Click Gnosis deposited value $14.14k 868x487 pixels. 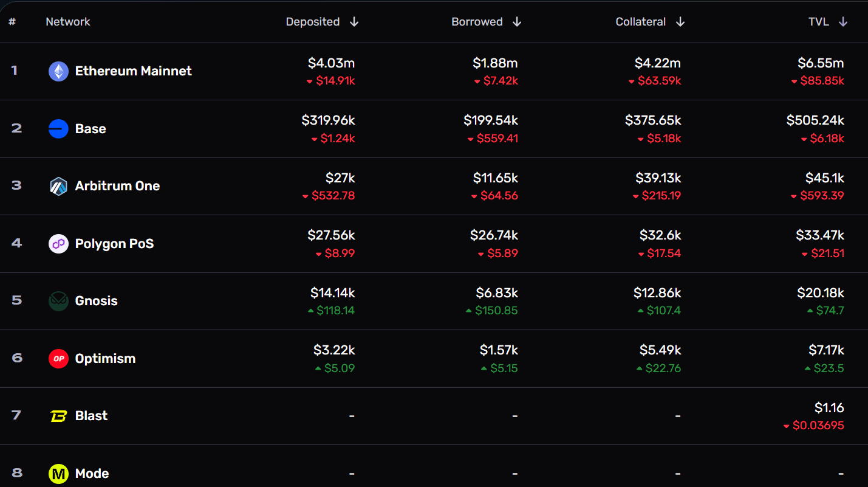coord(333,293)
